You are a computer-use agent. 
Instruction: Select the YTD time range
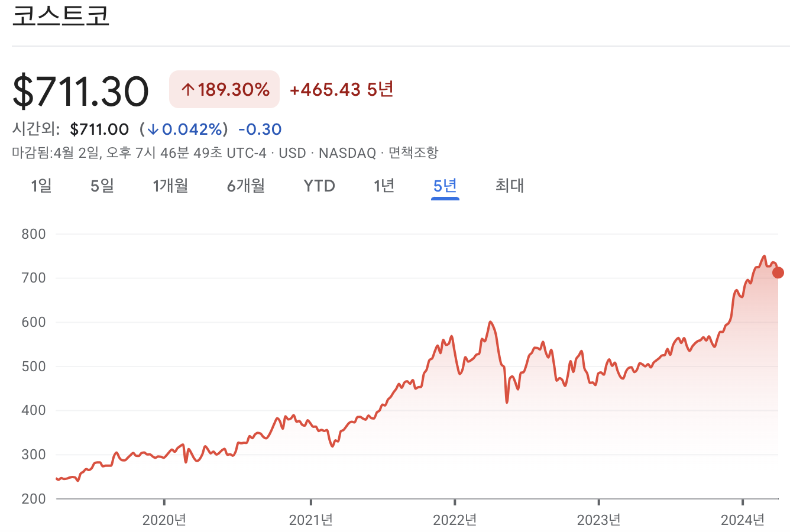pos(319,186)
